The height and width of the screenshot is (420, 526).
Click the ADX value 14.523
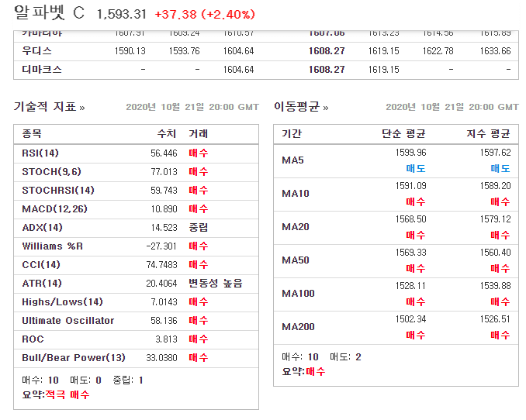(x=164, y=228)
